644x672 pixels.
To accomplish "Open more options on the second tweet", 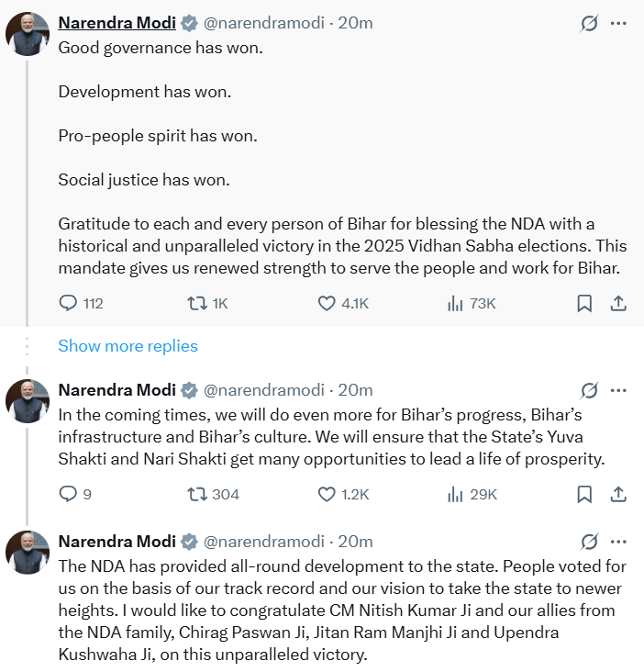I will (619, 390).
